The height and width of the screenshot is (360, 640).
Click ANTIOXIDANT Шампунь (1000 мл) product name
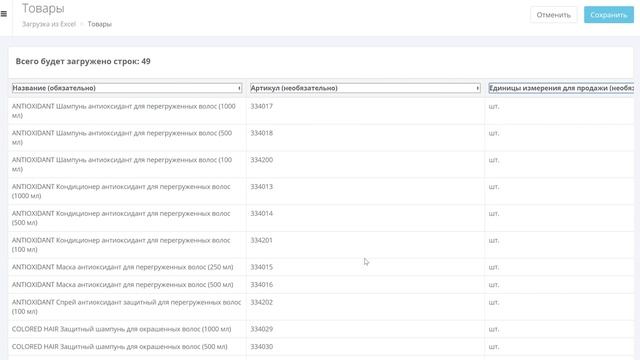[x=124, y=111]
